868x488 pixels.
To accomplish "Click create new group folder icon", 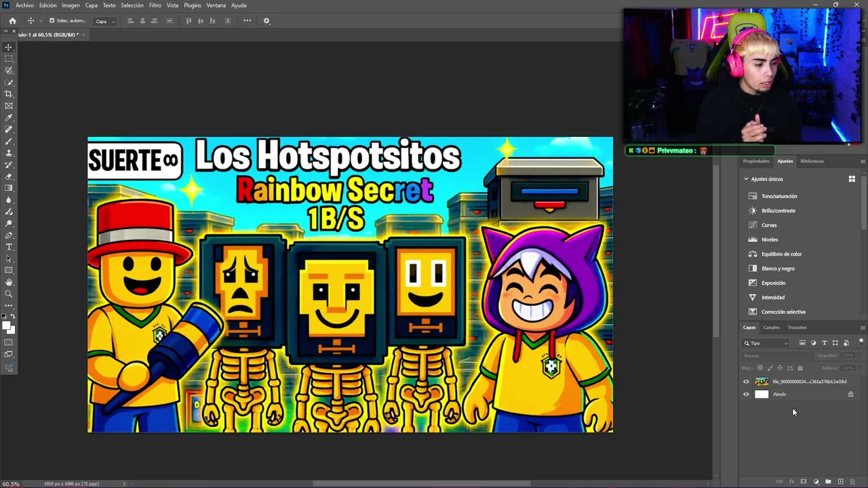I will click(x=828, y=482).
